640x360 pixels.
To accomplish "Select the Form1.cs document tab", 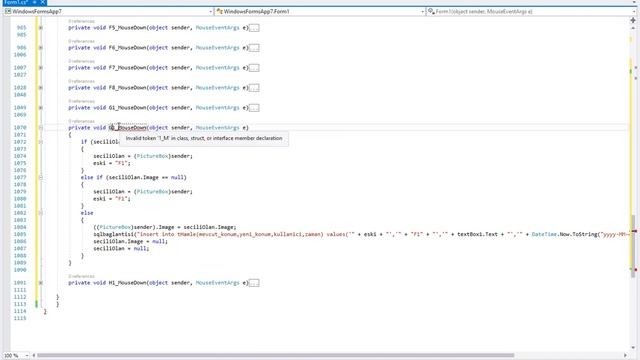I will coord(24,2).
